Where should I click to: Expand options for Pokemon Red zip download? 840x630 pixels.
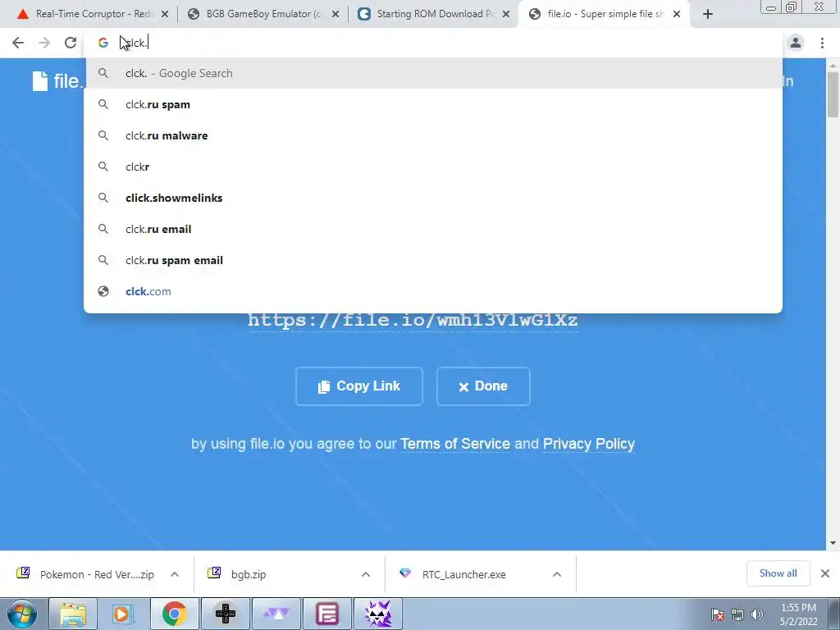pyautogui.click(x=175, y=574)
